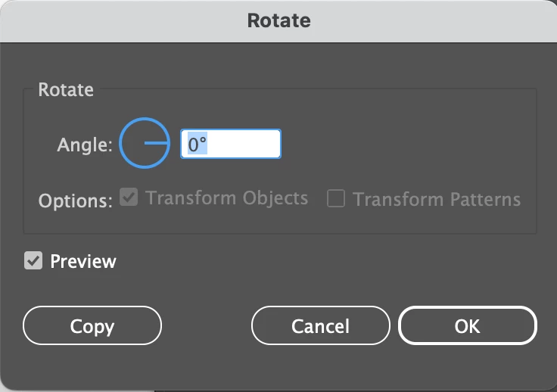Viewport: 557px width, 392px height.
Task: Click the angle dial circle
Action: tap(144, 143)
